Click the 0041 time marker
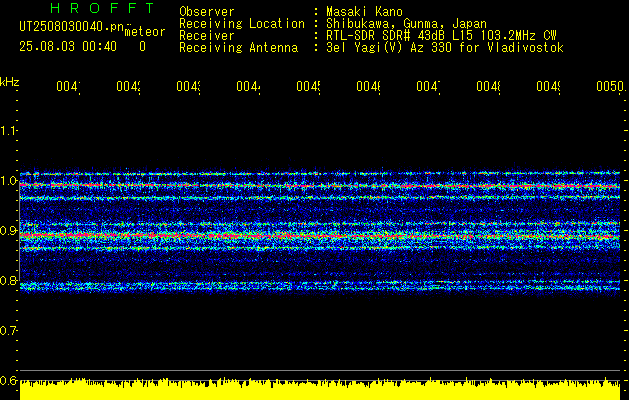 (68, 87)
